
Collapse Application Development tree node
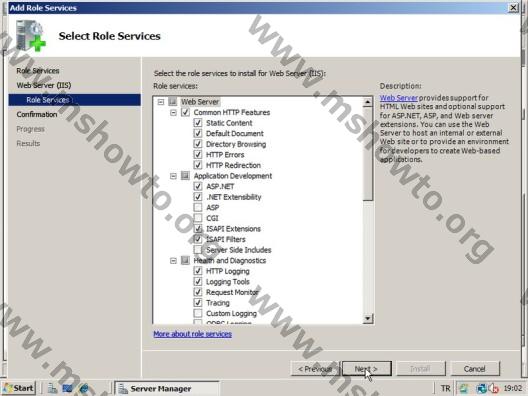click(x=173, y=176)
